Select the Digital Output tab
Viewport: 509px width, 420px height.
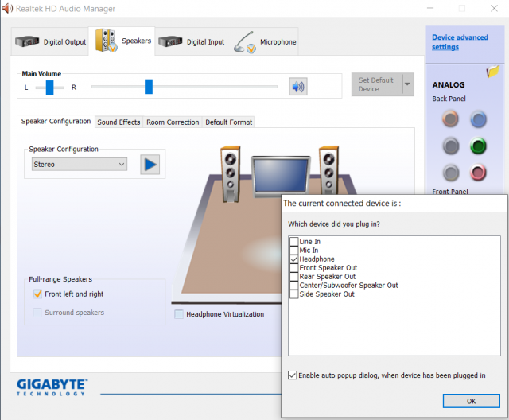pyautogui.click(x=52, y=42)
